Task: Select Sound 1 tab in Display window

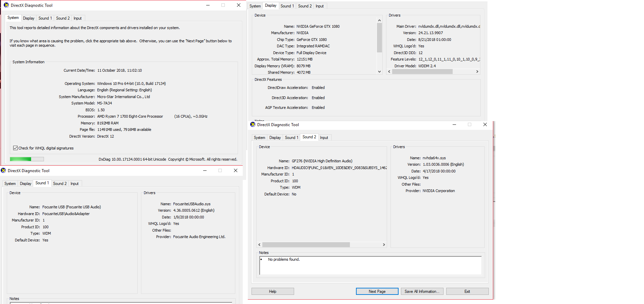Action: tap(287, 6)
